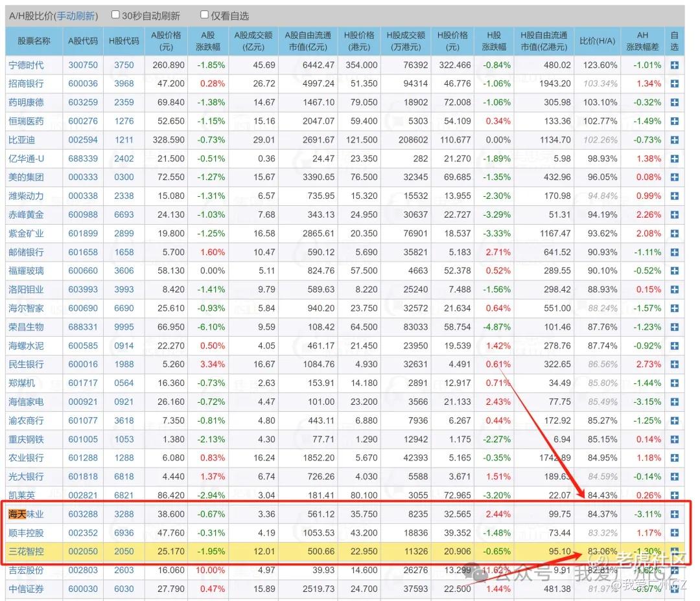The width and height of the screenshot is (700, 601).
Task: Add 紫金矿业 to watchlist via plus icon
Action: [x=674, y=234]
